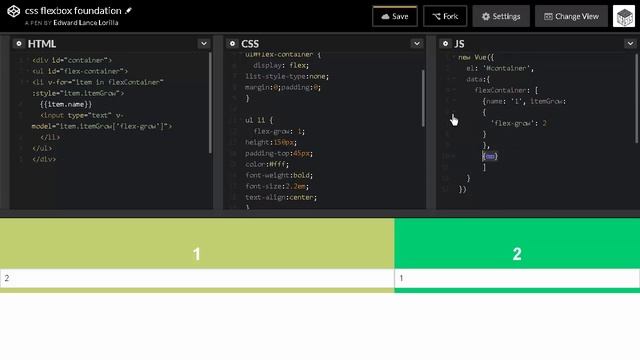Click the folded code marker in JS
The height and width of the screenshot is (360, 640).
(490, 156)
